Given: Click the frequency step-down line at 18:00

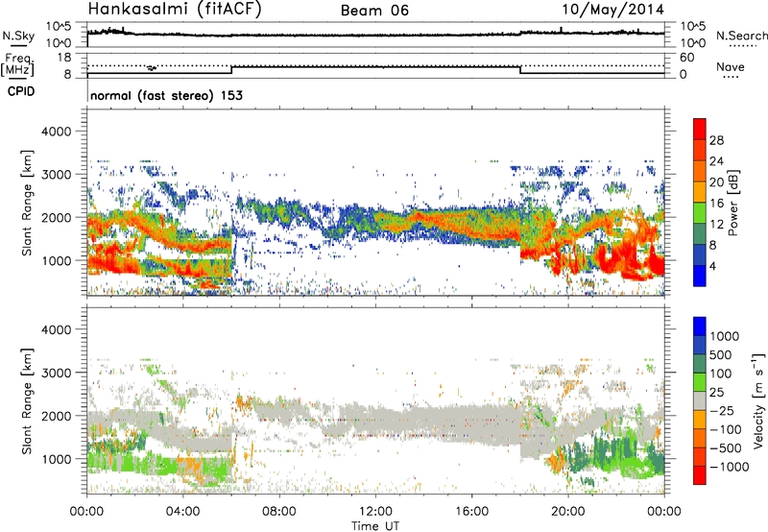Looking at the screenshot, I should [x=520, y=69].
